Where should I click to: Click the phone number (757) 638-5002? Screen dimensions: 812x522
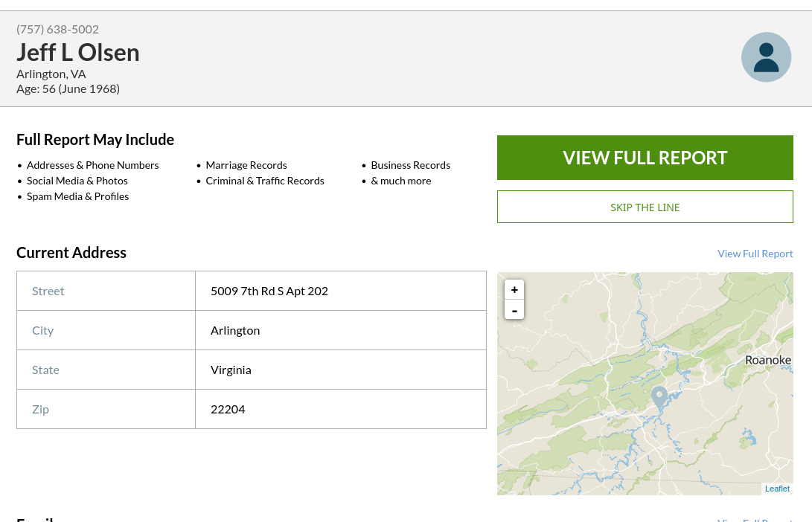[57, 29]
